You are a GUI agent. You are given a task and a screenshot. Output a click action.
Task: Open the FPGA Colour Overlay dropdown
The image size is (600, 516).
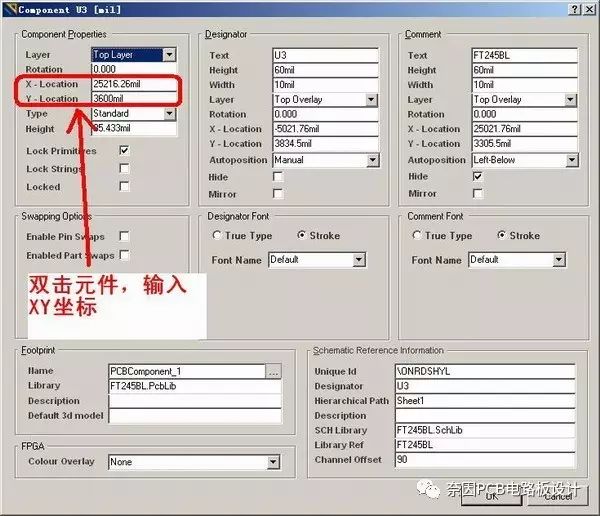coord(273,462)
